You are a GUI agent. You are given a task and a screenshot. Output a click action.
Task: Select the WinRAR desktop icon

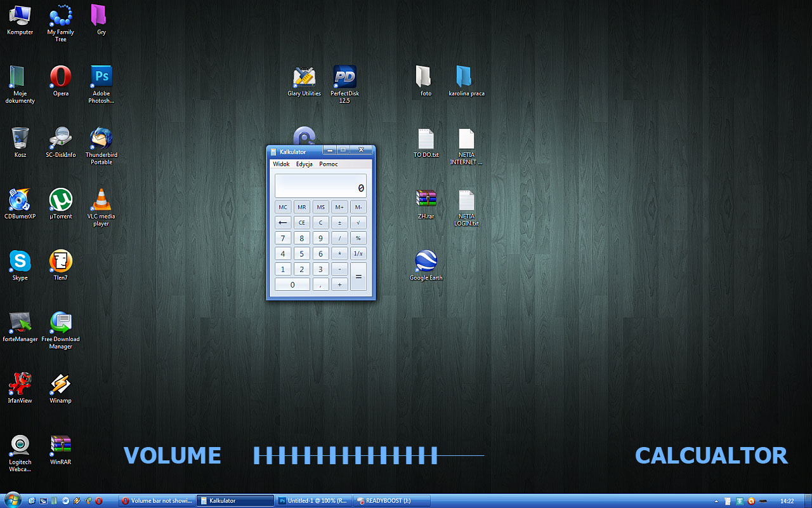(61, 450)
